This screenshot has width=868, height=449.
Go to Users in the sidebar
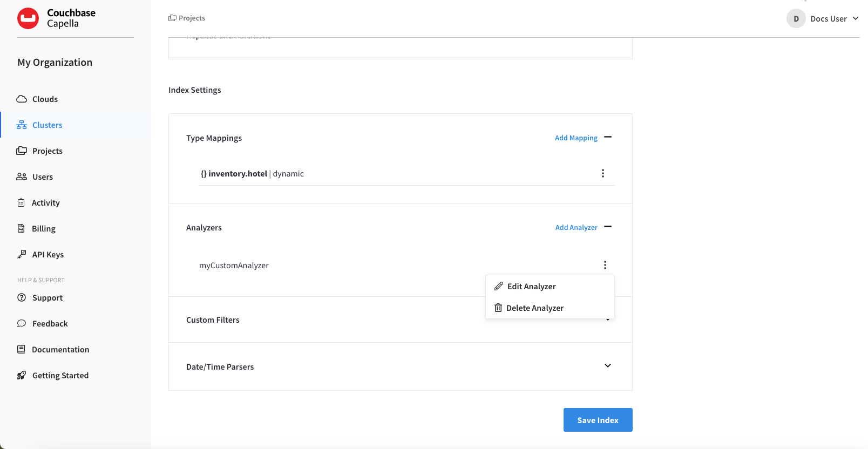[x=42, y=177]
